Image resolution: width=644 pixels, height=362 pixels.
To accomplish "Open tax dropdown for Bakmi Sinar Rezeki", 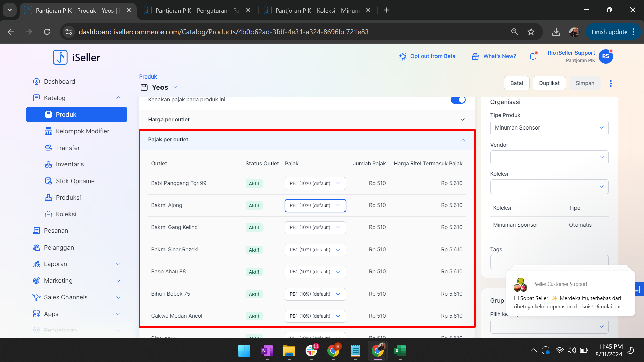I will (x=315, y=250).
